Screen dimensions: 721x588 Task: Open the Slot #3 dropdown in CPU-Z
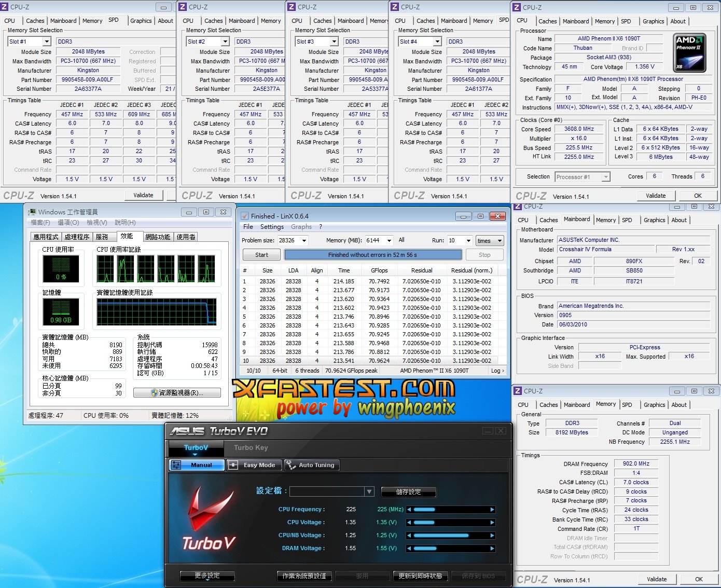click(x=334, y=42)
